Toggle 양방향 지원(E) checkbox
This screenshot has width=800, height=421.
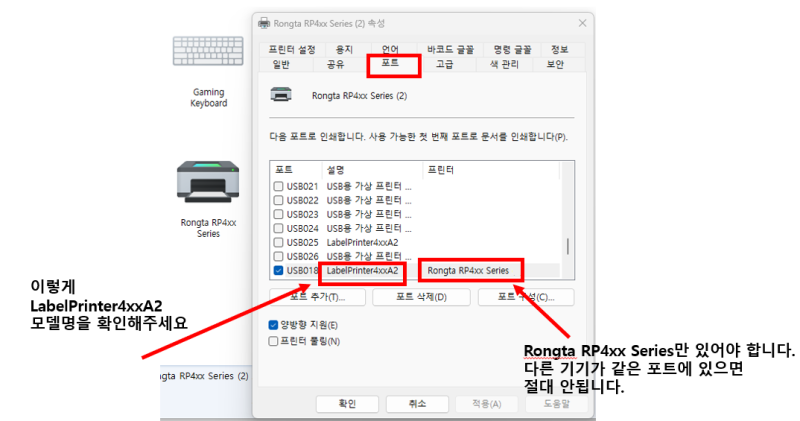click(273, 325)
